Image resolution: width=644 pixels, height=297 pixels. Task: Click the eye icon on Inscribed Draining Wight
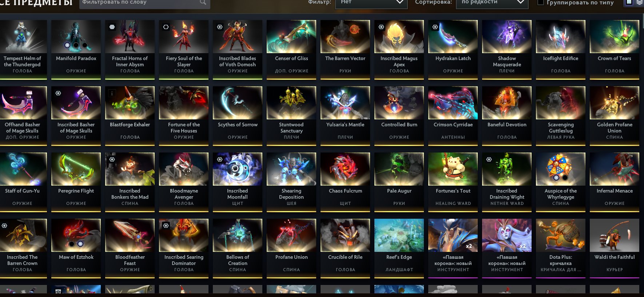coord(489,159)
